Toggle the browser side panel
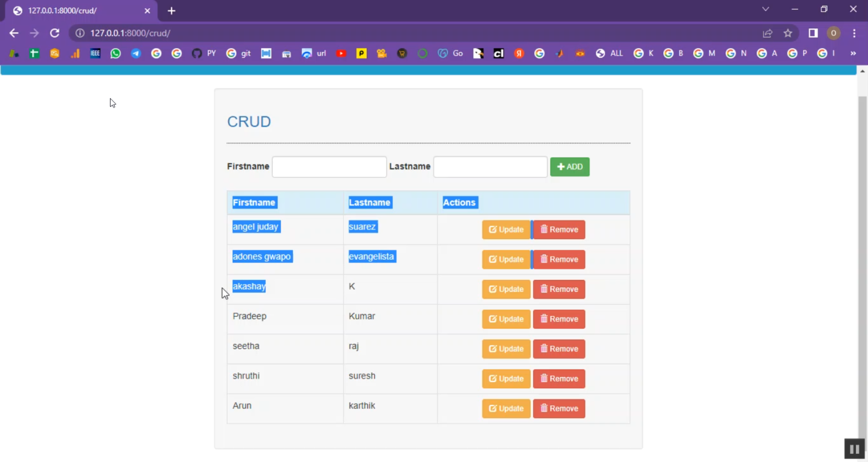 point(813,33)
